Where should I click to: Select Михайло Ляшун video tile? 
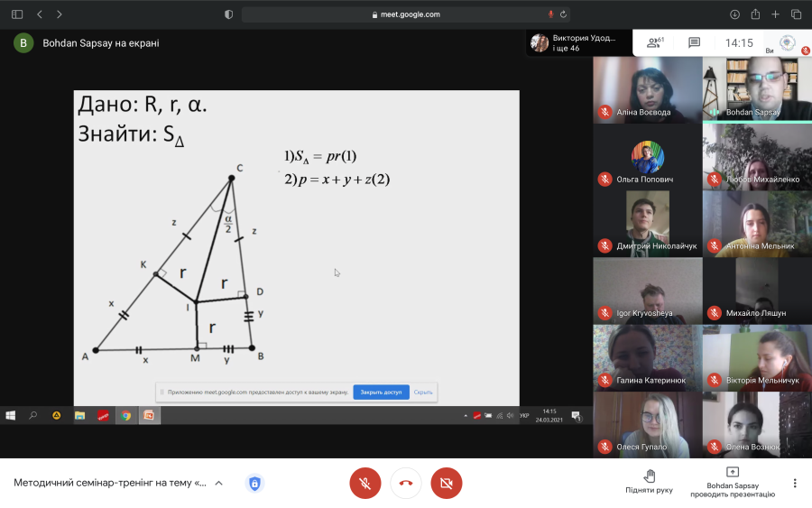tap(757, 291)
